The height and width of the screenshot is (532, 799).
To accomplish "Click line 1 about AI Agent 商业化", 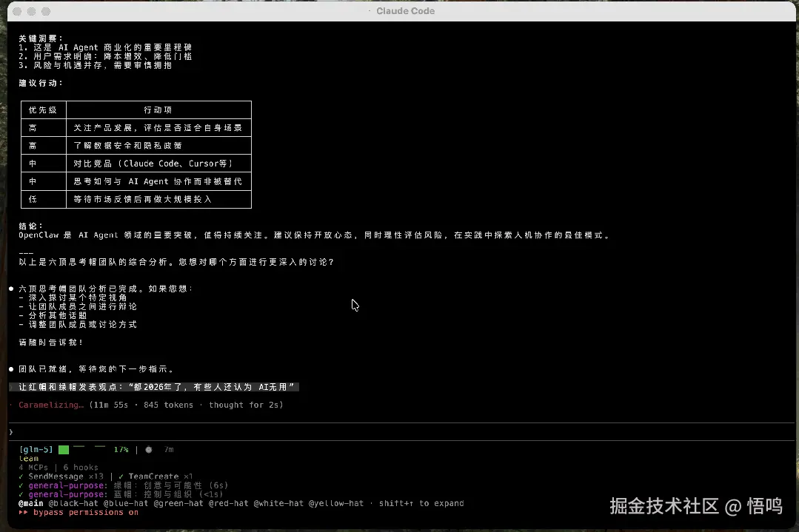I will coord(105,47).
